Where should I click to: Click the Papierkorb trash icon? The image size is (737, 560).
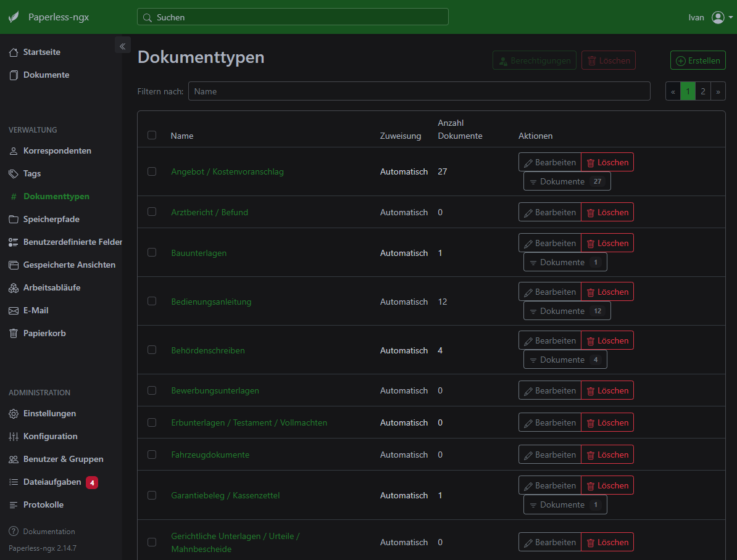pyautogui.click(x=13, y=333)
